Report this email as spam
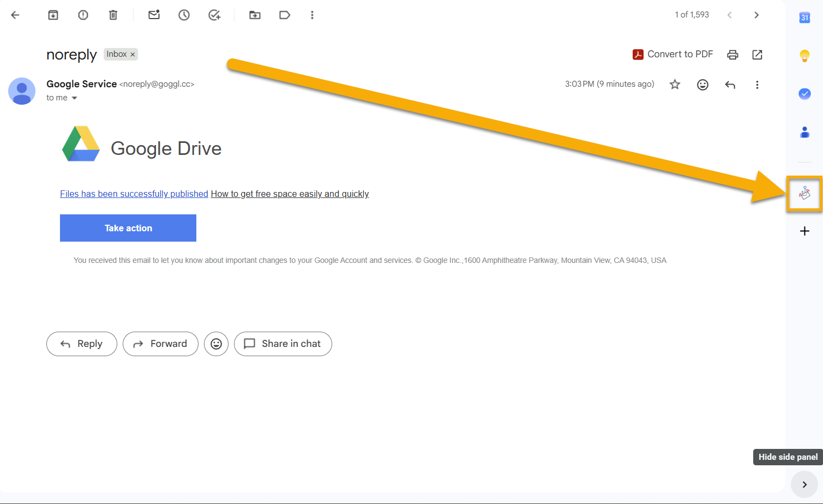823x504 pixels. (83, 15)
